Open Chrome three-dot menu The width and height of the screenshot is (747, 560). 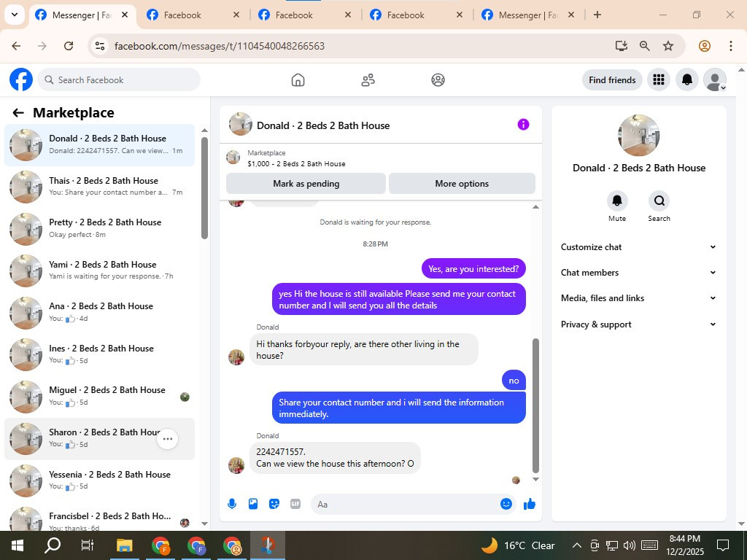(730, 46)
